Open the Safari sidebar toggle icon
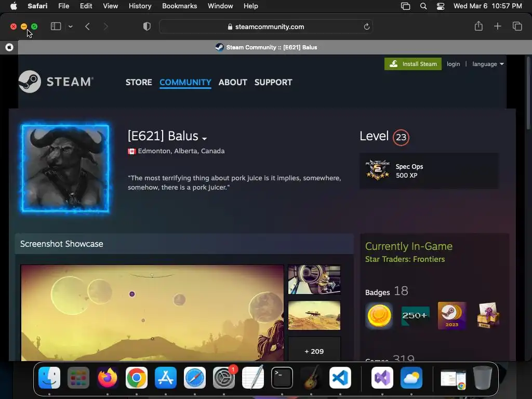The width and height of the screenshot is (532, 399). tap(56, 26)
